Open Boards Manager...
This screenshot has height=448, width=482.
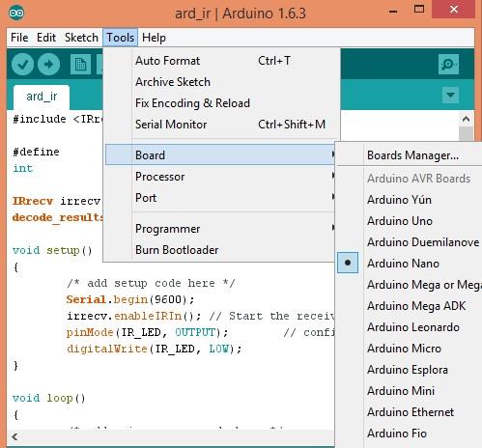coord(409,155)
